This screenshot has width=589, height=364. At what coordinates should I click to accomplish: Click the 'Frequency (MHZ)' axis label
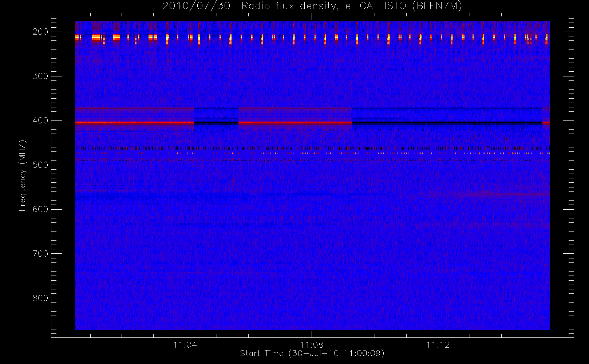(23, 175)
